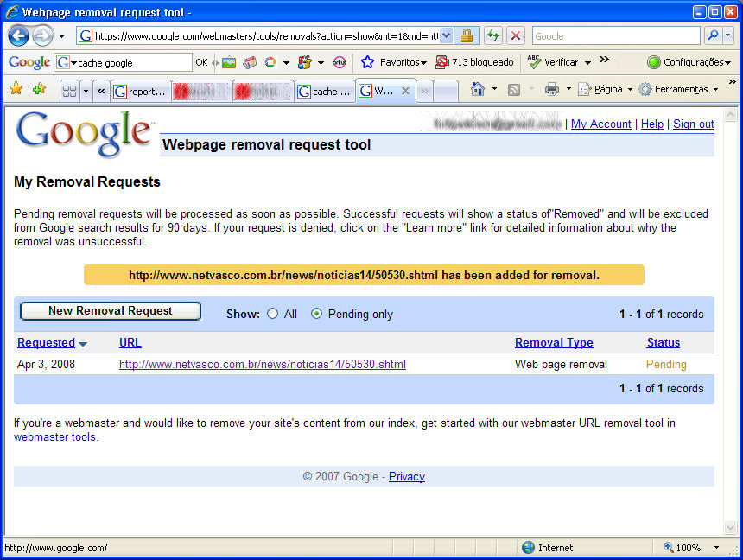Click the Print icon in command bar
This screenshot has width=743, height=560.
(x=551, y=90)
